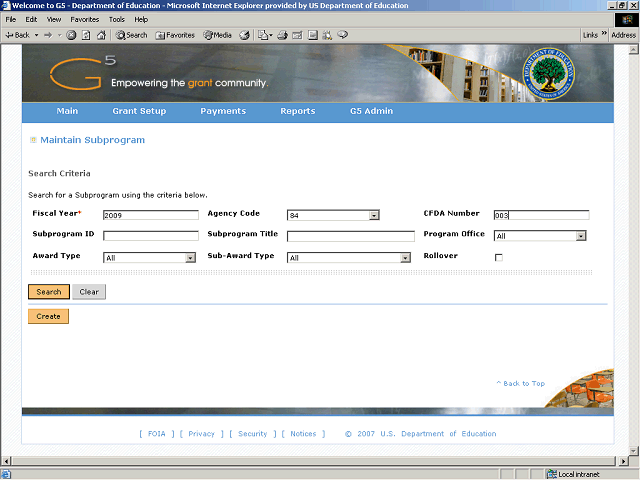Screen dimensions: 640x480
Task: Select the Reports navigation tab
Action: [298, 111]
